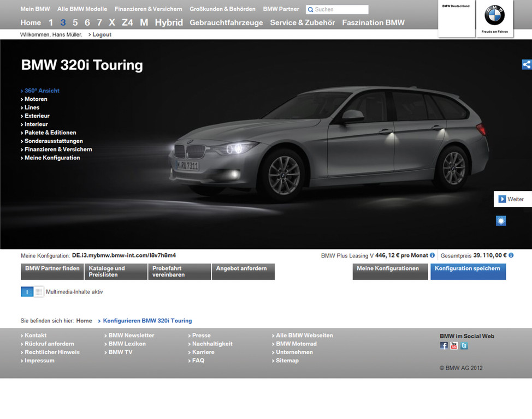Go to Home in main navigation

[31, 23]
